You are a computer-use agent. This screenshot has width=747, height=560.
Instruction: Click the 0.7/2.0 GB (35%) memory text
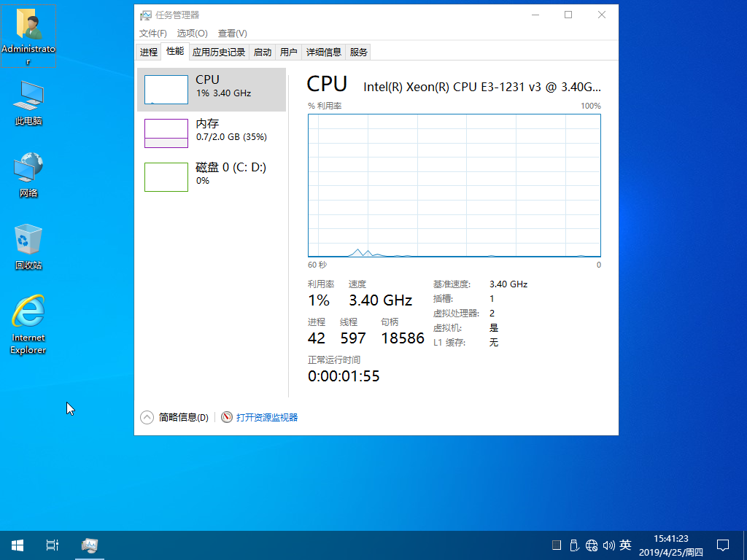(x=231, y=137)
